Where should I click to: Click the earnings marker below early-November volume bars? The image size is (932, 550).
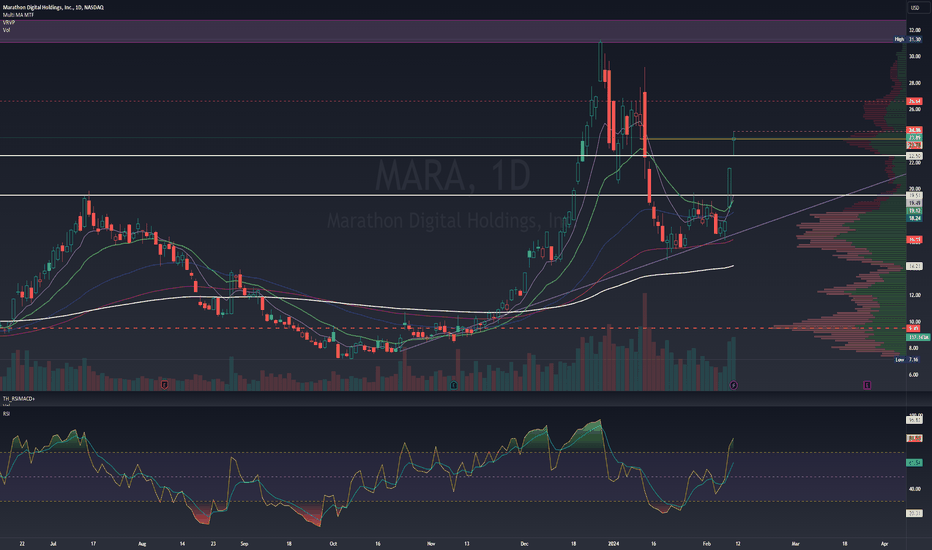click(x=454, y=385)
